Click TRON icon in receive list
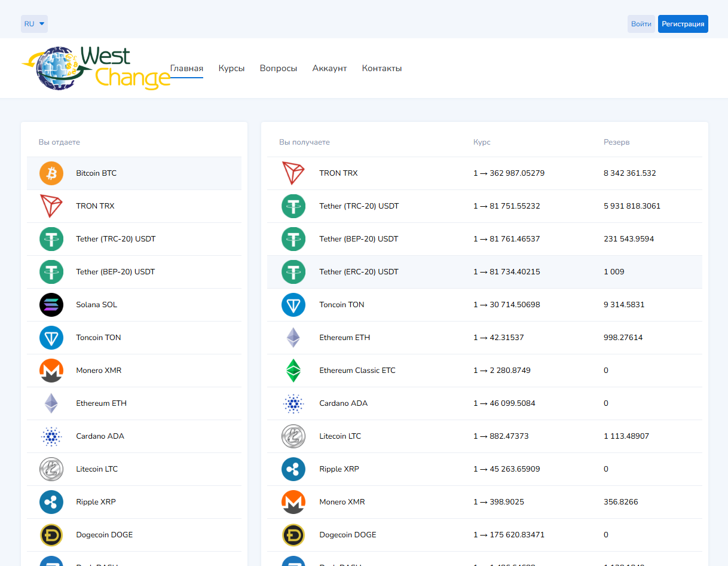 (x=293, y=173)
